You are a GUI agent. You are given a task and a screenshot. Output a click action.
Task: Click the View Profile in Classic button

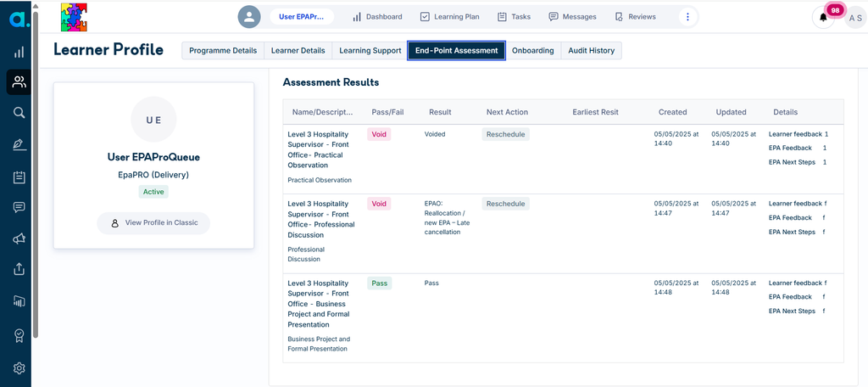[153, 223]
